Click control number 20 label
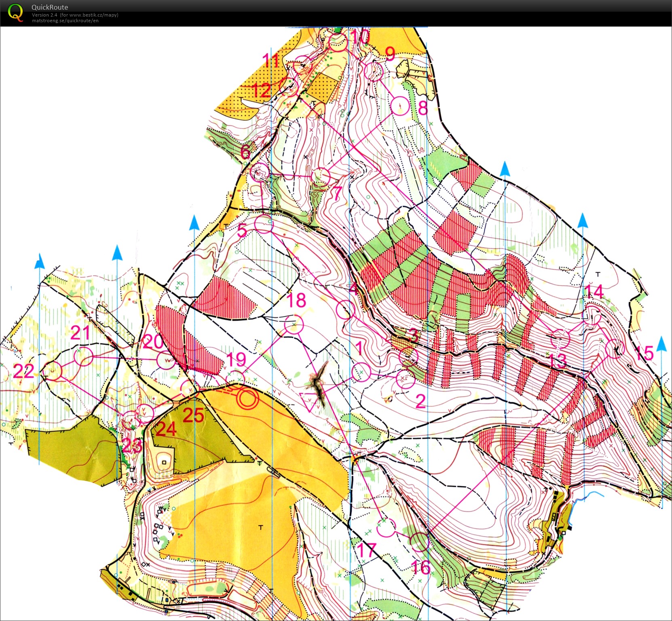The width and height of the screenshot is (672, 621). [153, 342]
